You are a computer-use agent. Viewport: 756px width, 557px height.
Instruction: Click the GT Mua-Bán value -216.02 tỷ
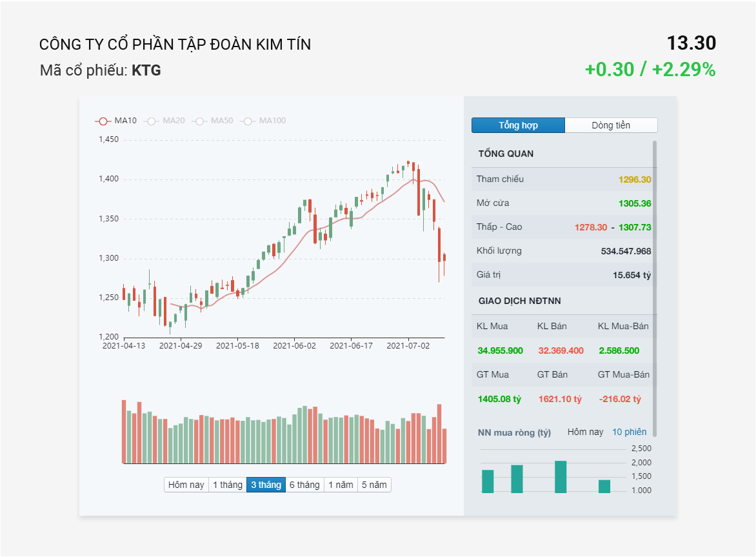(x=620, y=400)
